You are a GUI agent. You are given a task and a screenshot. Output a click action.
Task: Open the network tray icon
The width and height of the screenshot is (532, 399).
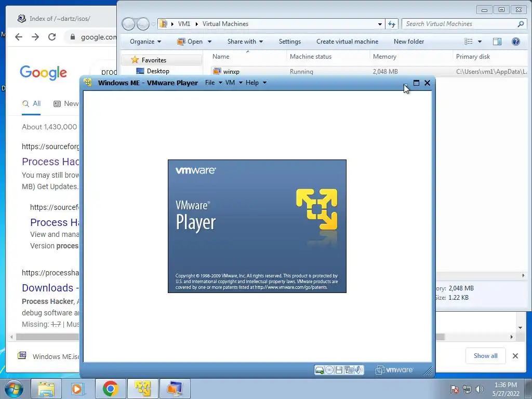click(467, 389)
